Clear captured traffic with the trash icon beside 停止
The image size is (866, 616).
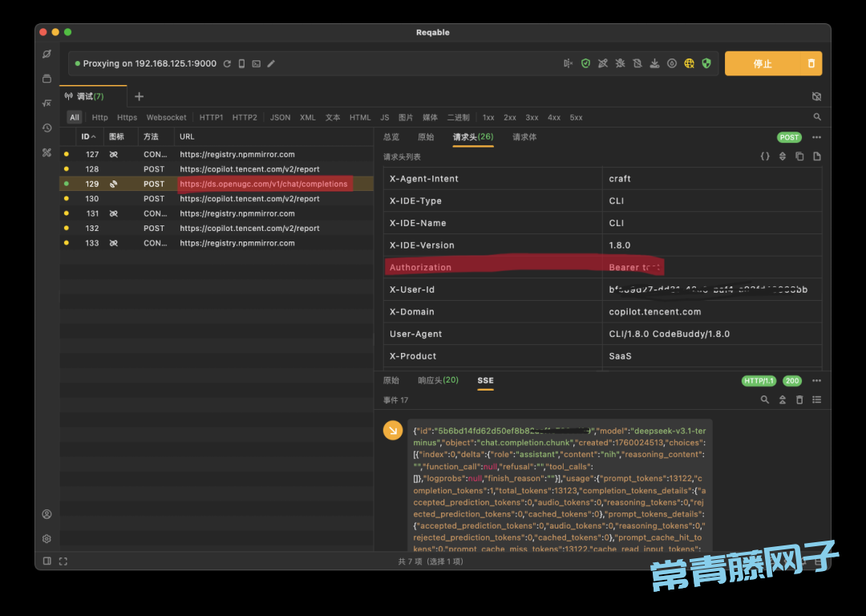click(x=811, y=63)
